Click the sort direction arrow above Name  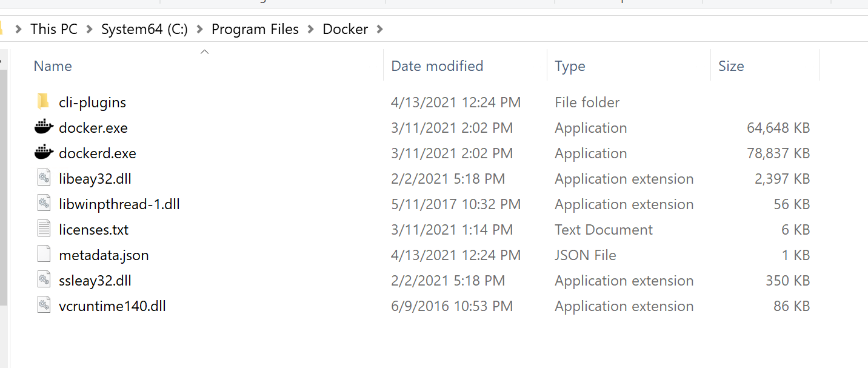204,52
